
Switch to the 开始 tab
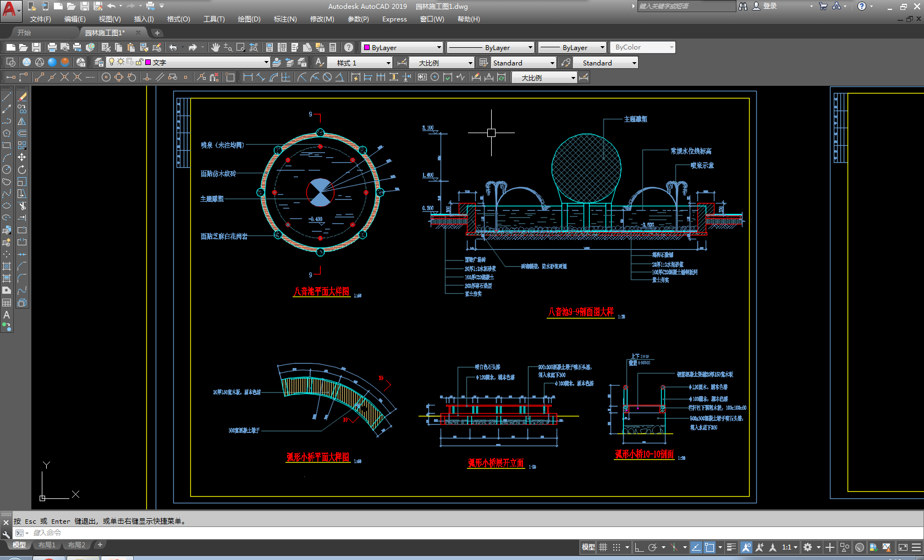pos(24,33)
